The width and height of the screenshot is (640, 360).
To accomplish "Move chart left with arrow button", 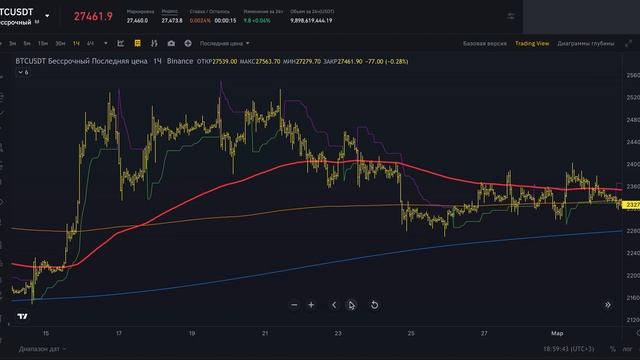I will pos(334,305).
